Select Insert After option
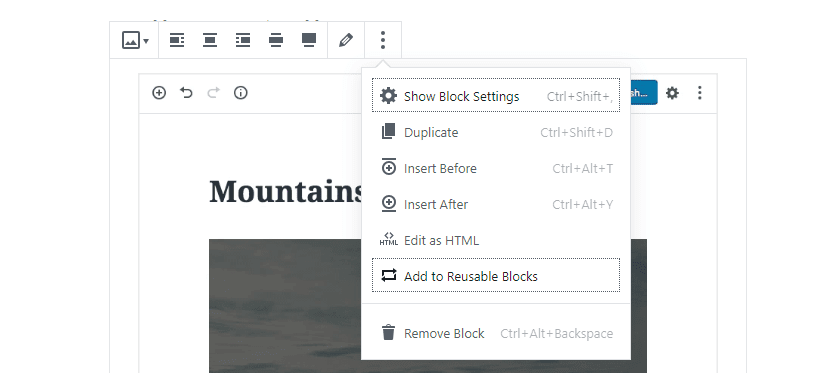Image resolution: width=839 pixels, height=373 pixels. (496, 204)
